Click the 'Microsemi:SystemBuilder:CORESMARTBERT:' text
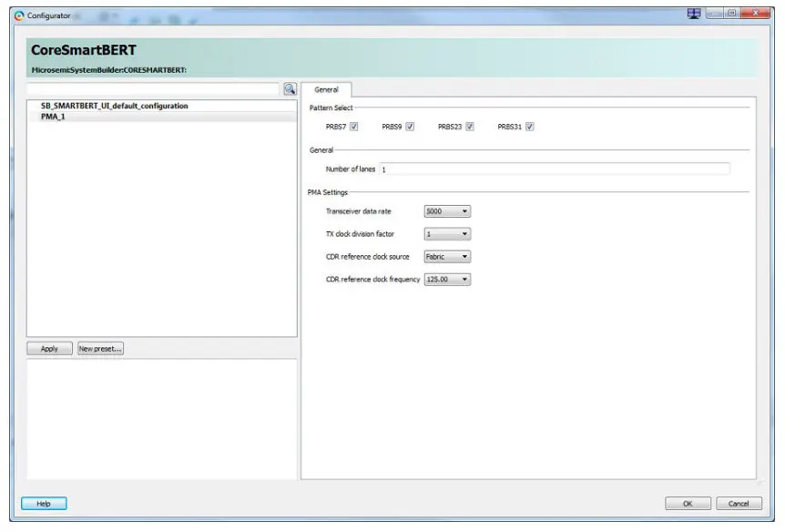This screenshot has height=532, width=785. (109, 70)
